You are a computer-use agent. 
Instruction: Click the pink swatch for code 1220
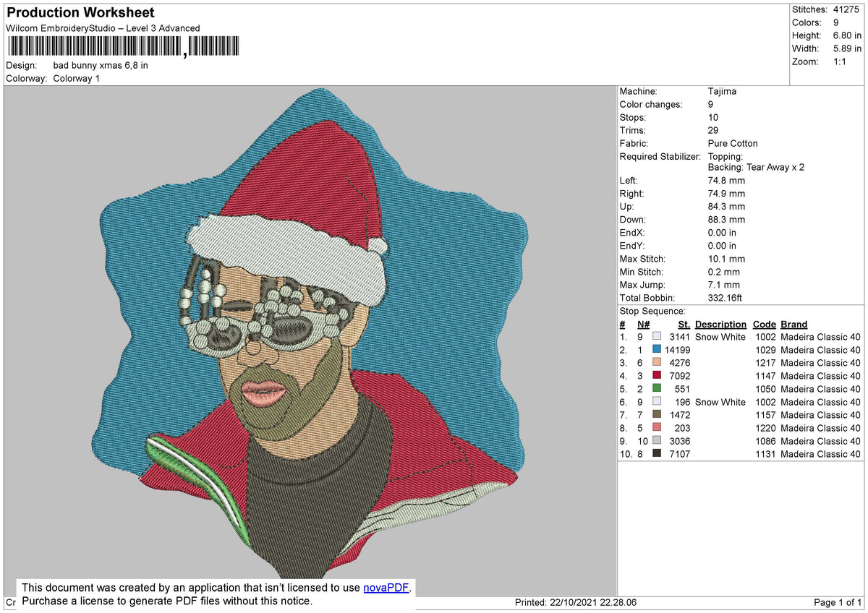(x=657, y=428)
